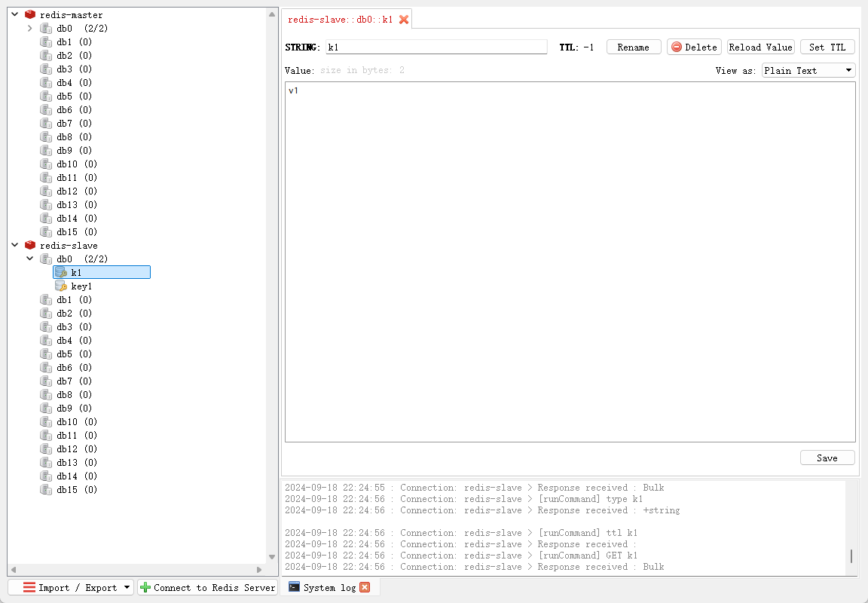Click the key1 key icon in tree
The width and height of the screenshot is (868, 603).
pyautogui.click(x=61, y=286)
